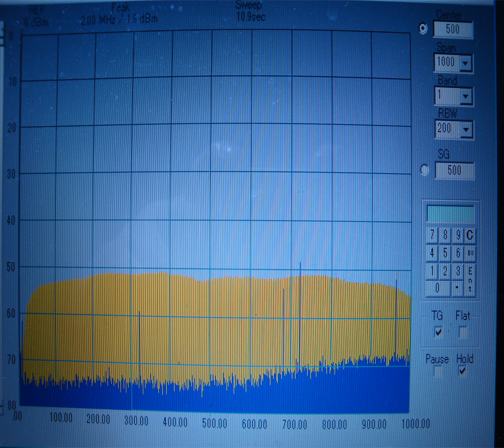Image resolution: width=504 pixels, height=448 pixels.
Task: Open the Span dropdown
Action: coord(465,63)
